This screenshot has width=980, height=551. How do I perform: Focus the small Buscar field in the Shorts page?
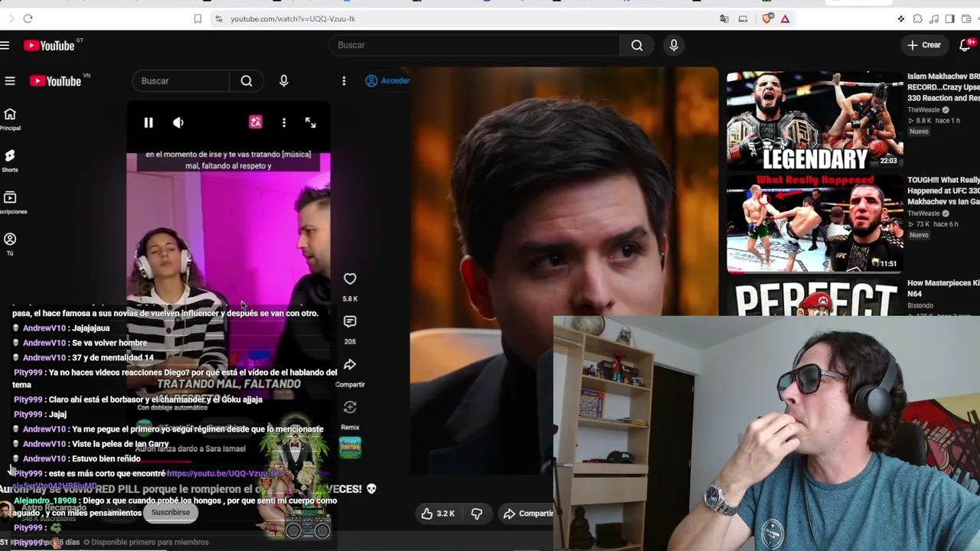pos(181,80)
